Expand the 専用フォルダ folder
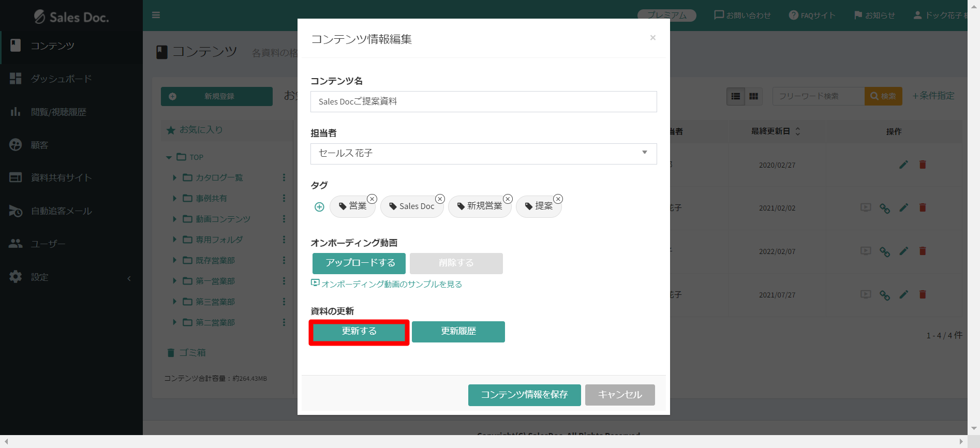The image size is (980, 448). point(174,240)
